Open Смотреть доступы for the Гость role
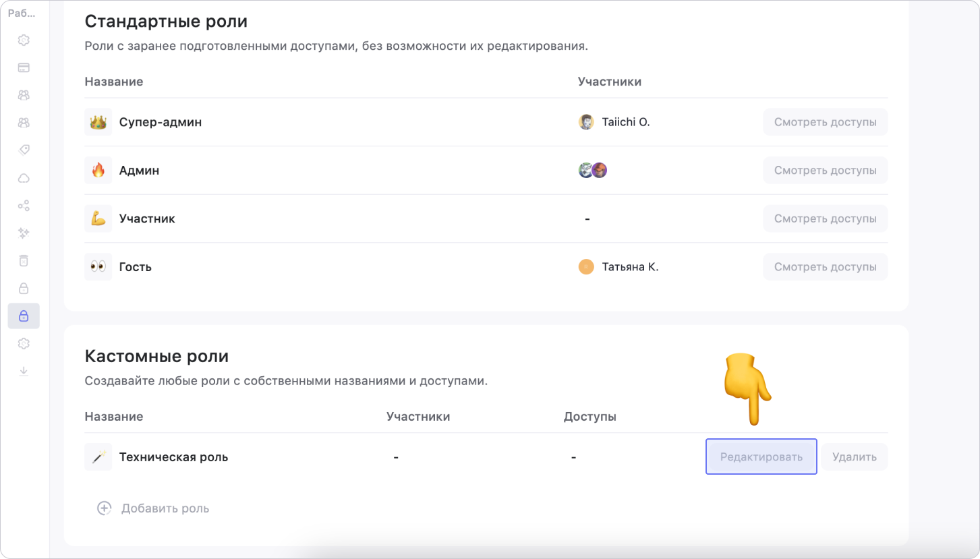Viewport: 980px width, 559px height. (x=825, y=267)
